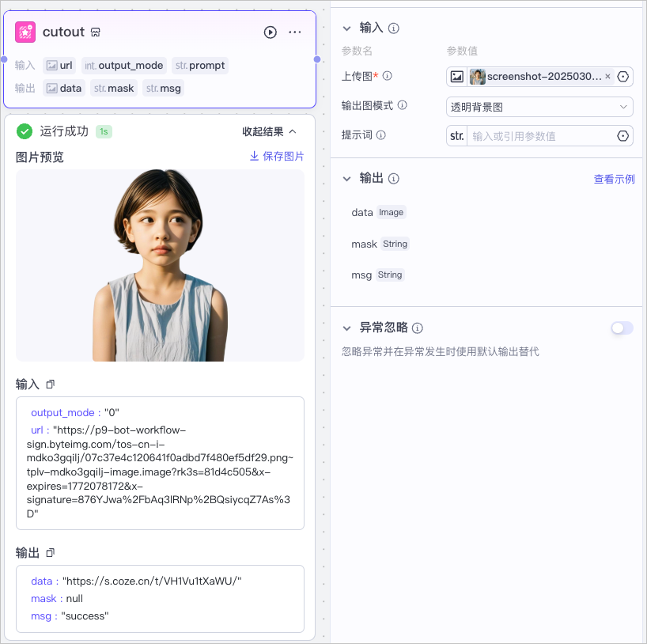Open the 透明背景图 output mode dropdown

[x=539, y=107]
